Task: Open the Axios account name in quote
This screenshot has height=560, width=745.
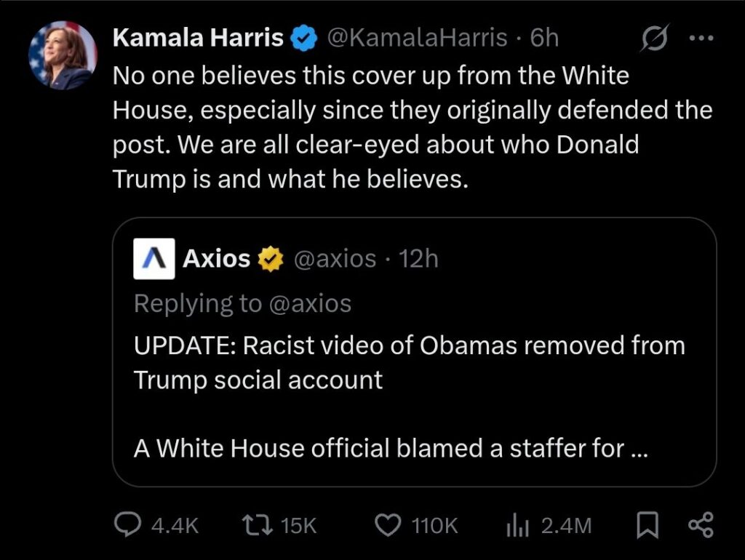Action: (216, 258)
